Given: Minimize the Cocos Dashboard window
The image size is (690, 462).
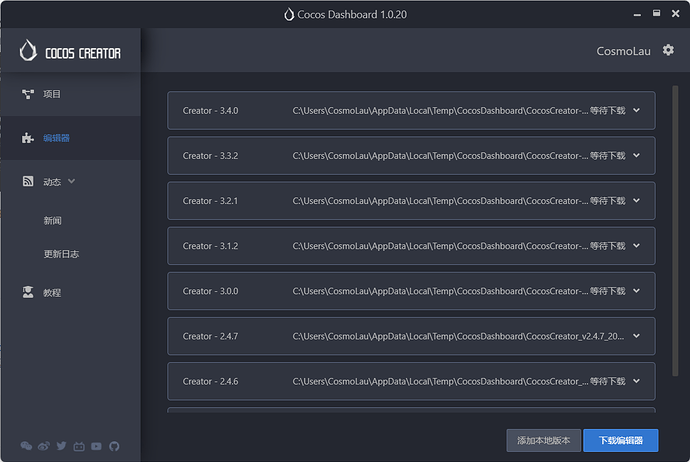Looking at the screenshot, I should pyautogui.click(x=637, y=15).
